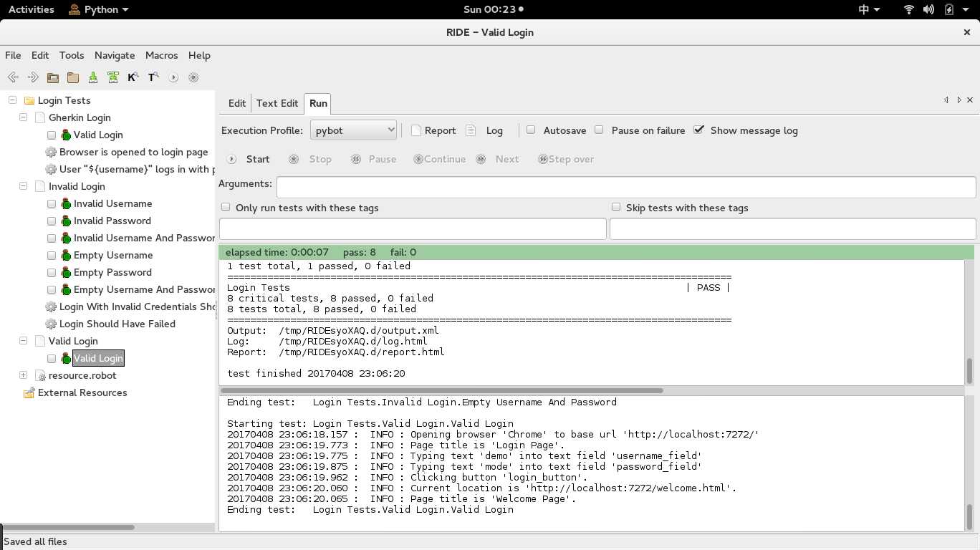Open the Python app menu in top bar

coord(99,9)
